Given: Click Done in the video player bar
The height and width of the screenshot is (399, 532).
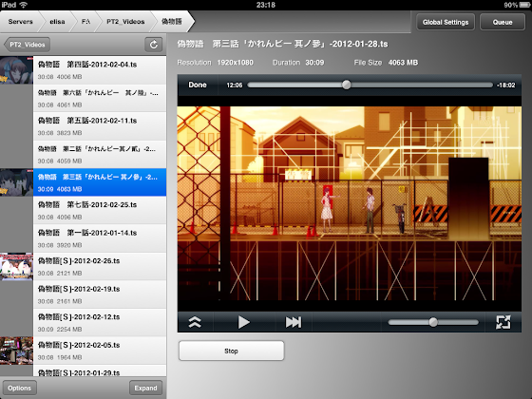Looking at the screenshot, I should coord(198,85).
